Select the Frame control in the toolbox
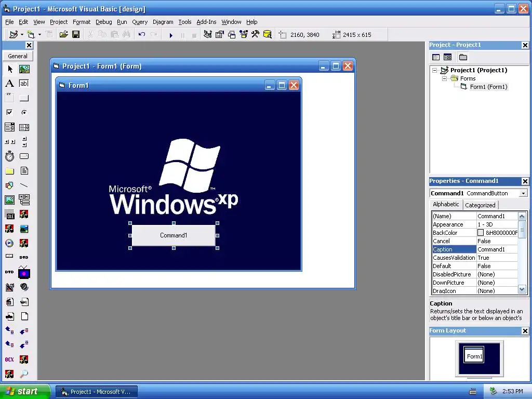Viewport: 532px width, 399px height. coord(10,98)
